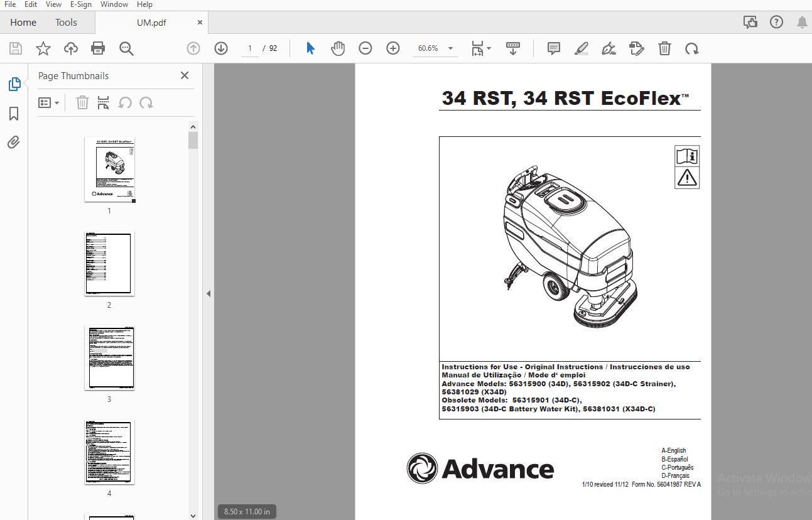The image size is (812, 520).
Task: Open notifications bell icon
Action: (802, 22)
